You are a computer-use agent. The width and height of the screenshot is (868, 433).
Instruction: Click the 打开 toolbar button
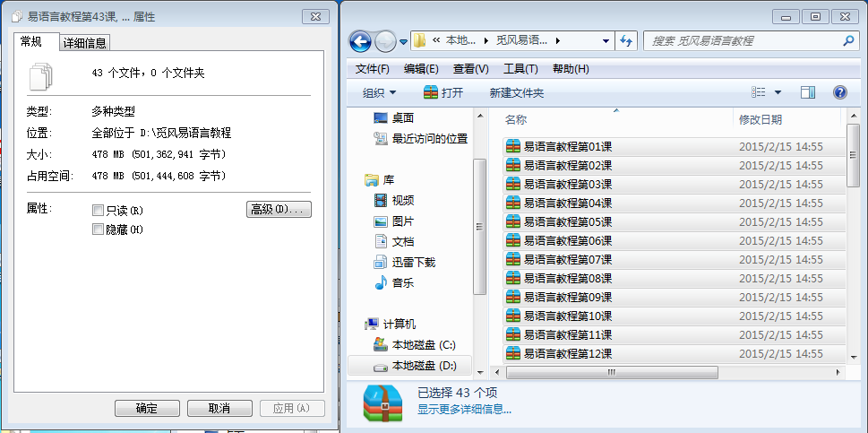tap(443, 93)
